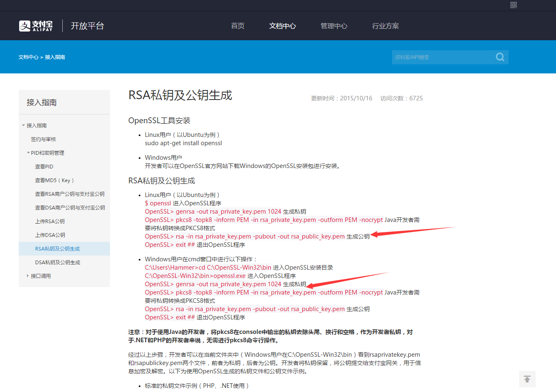This screenshot has height=392, width=556.
Task: Collapse the 接入指南 tree arrow
Action: (24, 125)
